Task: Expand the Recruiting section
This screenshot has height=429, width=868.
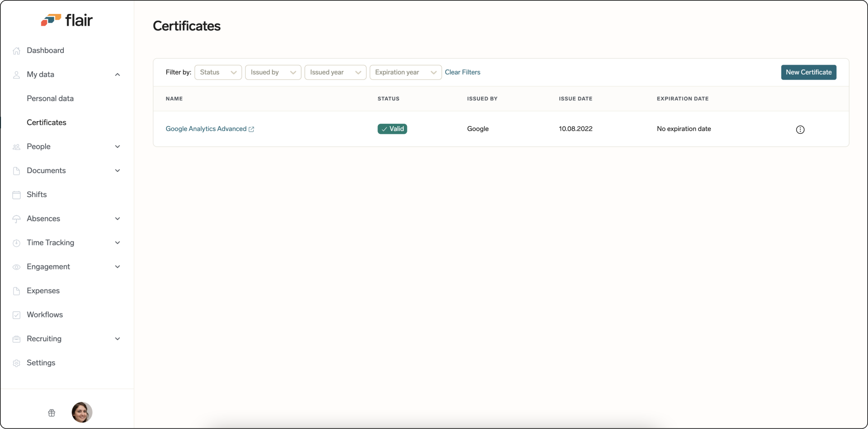Action: click(117, 339)
